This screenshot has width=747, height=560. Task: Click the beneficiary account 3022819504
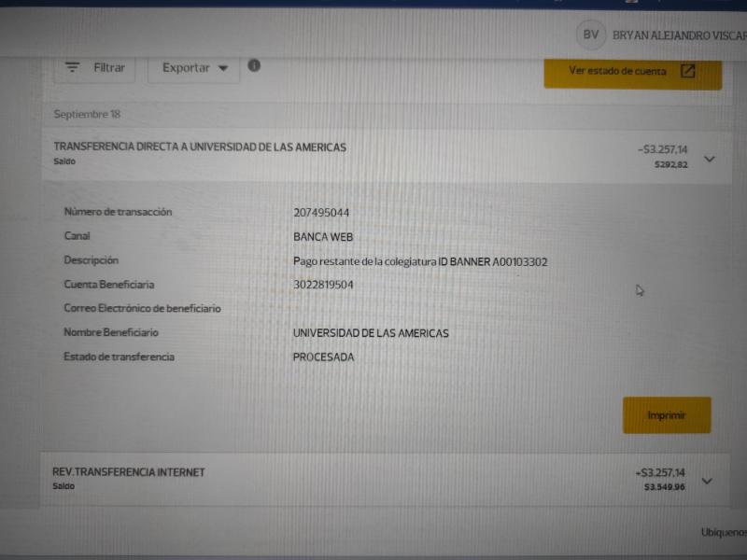click(323, 285)
